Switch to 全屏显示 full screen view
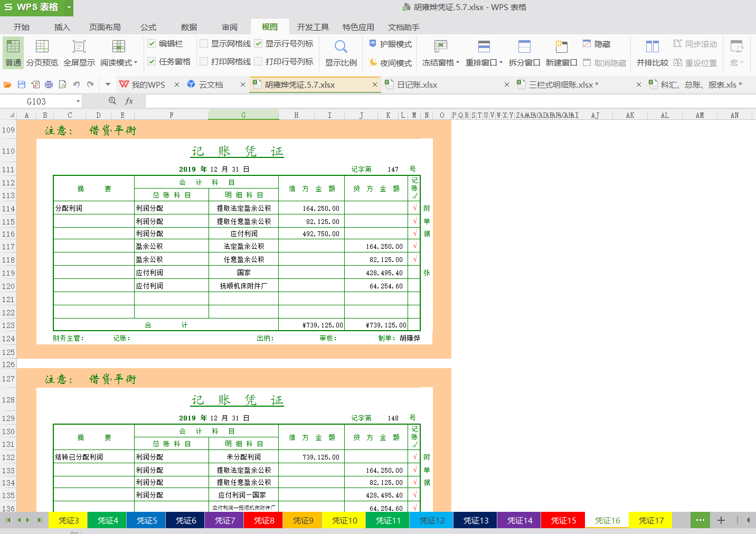This screenshot has width=756, height=534. 79,47
